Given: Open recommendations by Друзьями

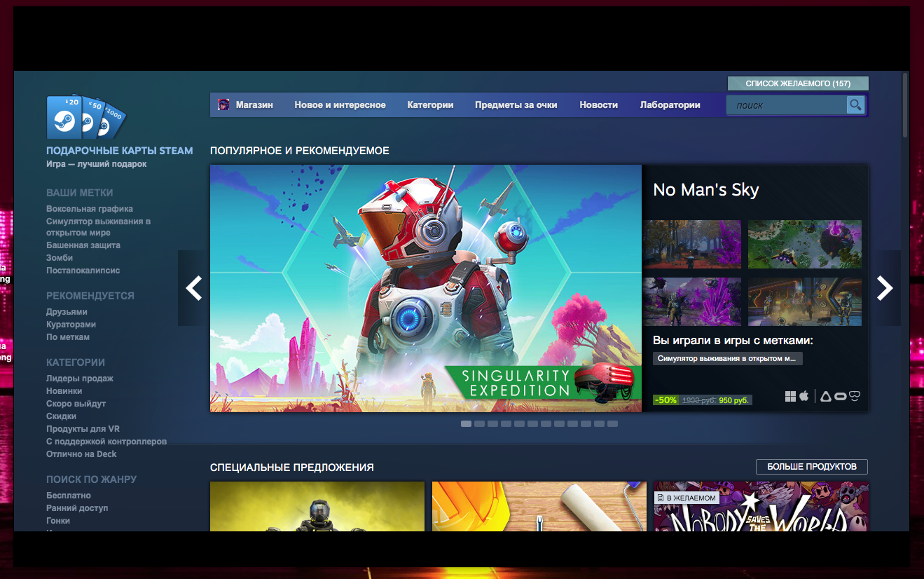Looking at the screenshot, I should [x=67, y=312].
